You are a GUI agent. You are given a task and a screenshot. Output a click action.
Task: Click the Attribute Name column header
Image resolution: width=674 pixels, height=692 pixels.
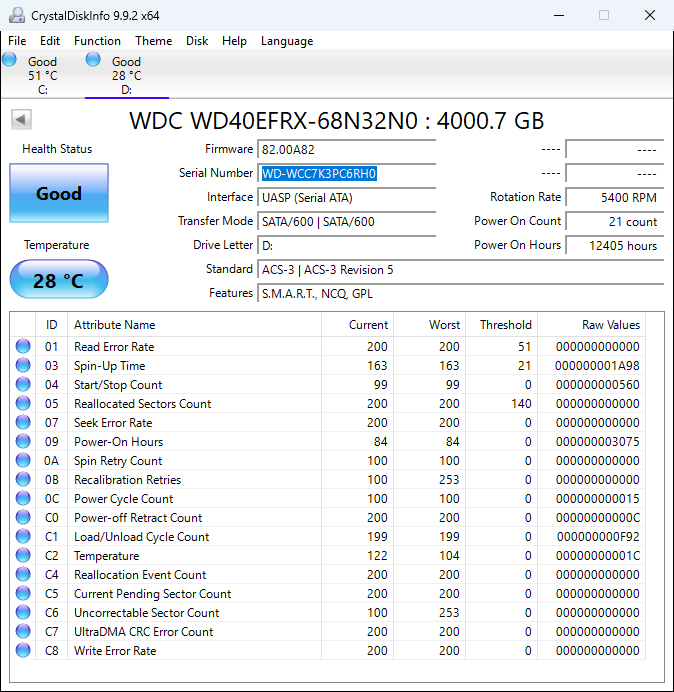[194, 325]
